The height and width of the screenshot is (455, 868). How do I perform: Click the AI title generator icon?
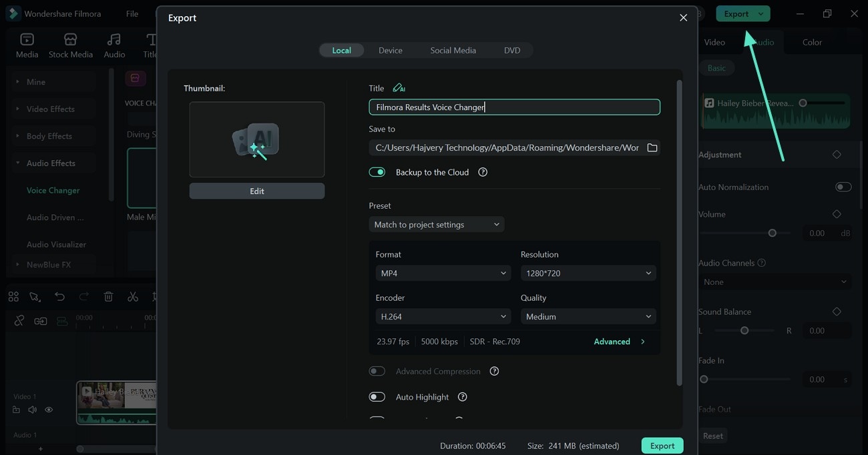tap(399, 88)
